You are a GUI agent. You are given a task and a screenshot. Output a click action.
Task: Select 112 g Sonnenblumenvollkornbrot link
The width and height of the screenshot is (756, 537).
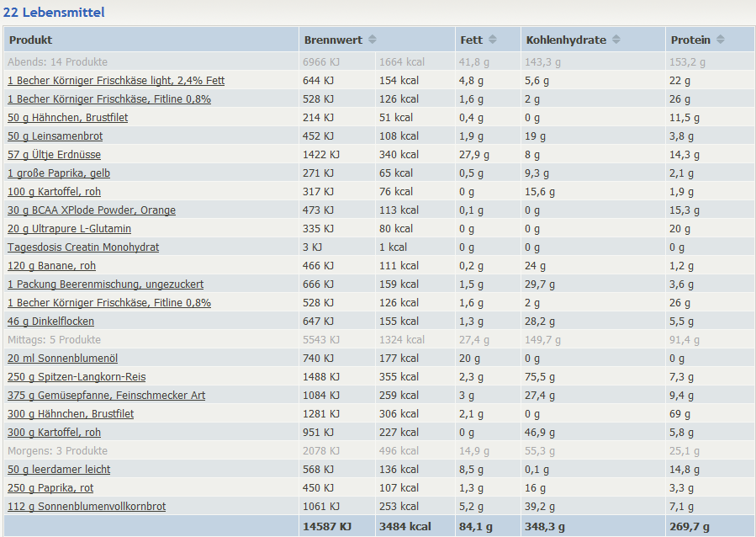point(87,507)
